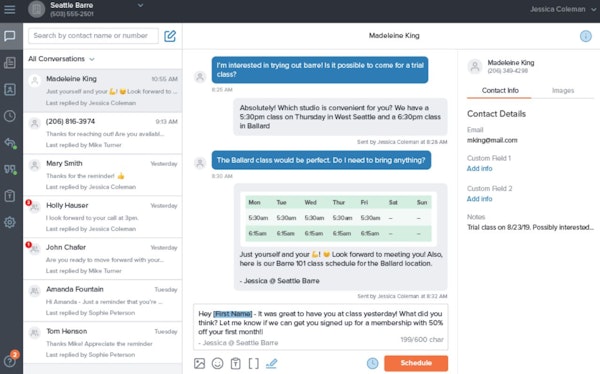The image size is (600, 374).
Task: Insert a template with the clipboard icon
Action: [235, 363]
